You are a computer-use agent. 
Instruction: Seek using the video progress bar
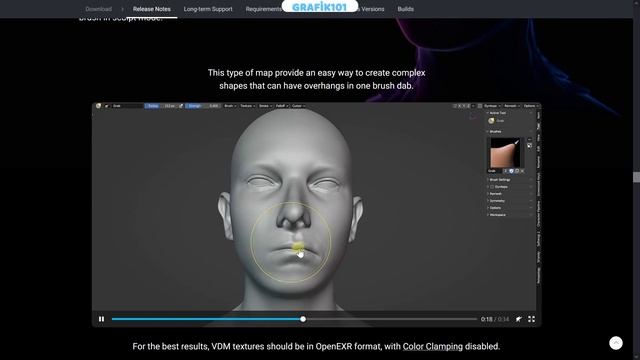[x=294, y=319]
